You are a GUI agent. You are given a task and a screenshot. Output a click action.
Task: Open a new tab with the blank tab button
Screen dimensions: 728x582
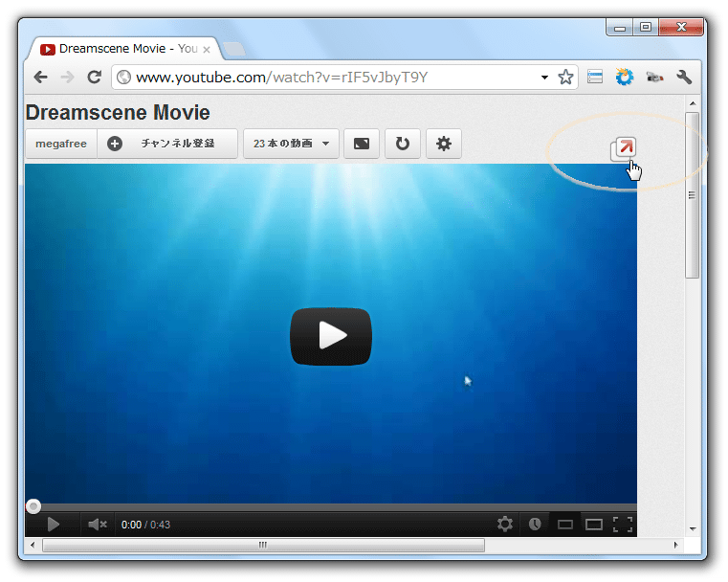click(234, 49)
